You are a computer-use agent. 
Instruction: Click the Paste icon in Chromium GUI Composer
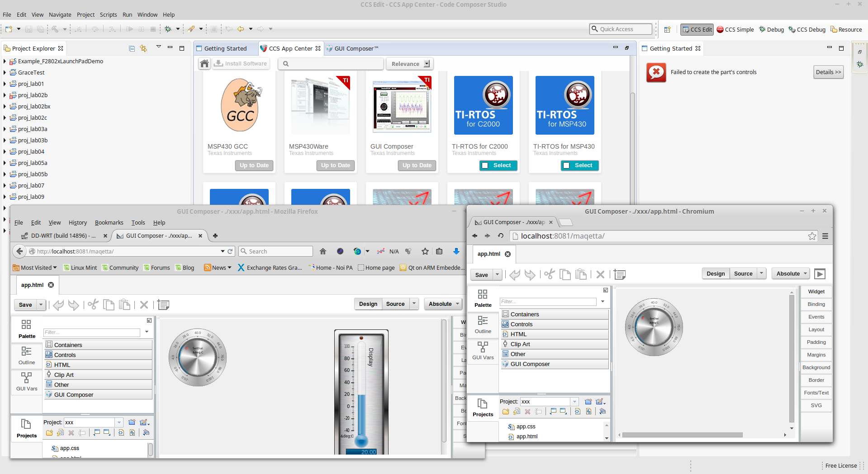click(x=581, y=274)
